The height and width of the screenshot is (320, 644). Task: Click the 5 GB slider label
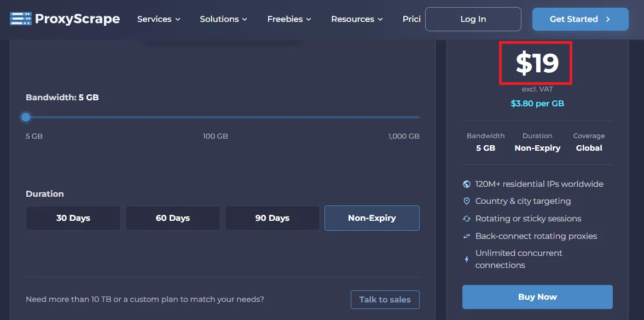34,136
